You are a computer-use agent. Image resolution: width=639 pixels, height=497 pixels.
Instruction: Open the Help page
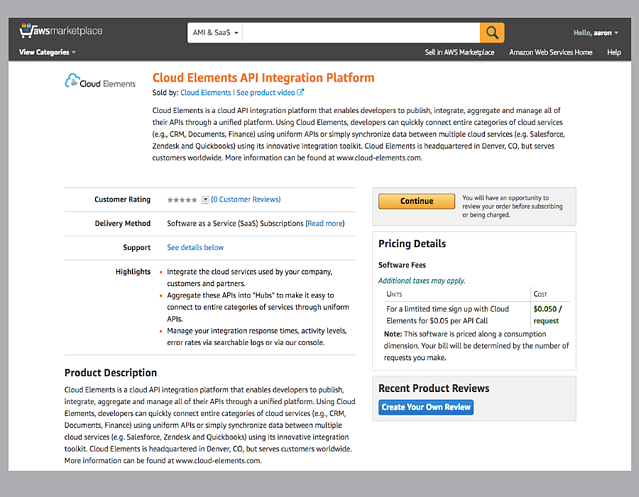pos(613,52)
